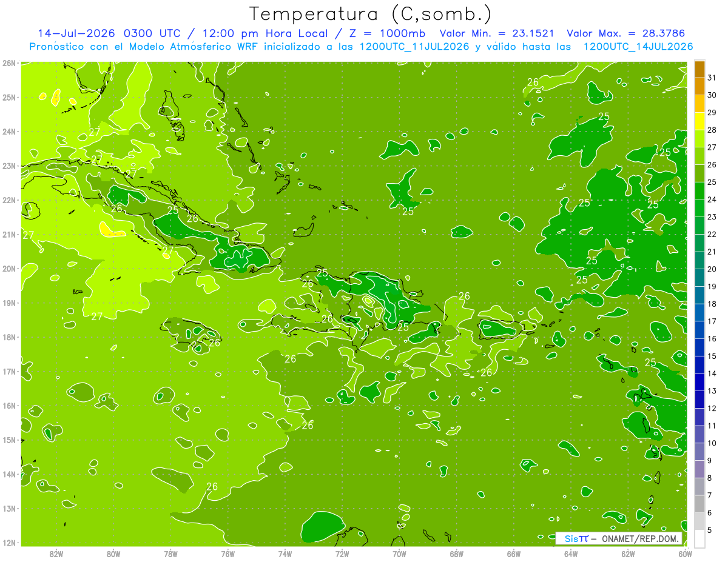
Task: Click legend swatch between 30 and 31
Action: (x=699, y=87)
